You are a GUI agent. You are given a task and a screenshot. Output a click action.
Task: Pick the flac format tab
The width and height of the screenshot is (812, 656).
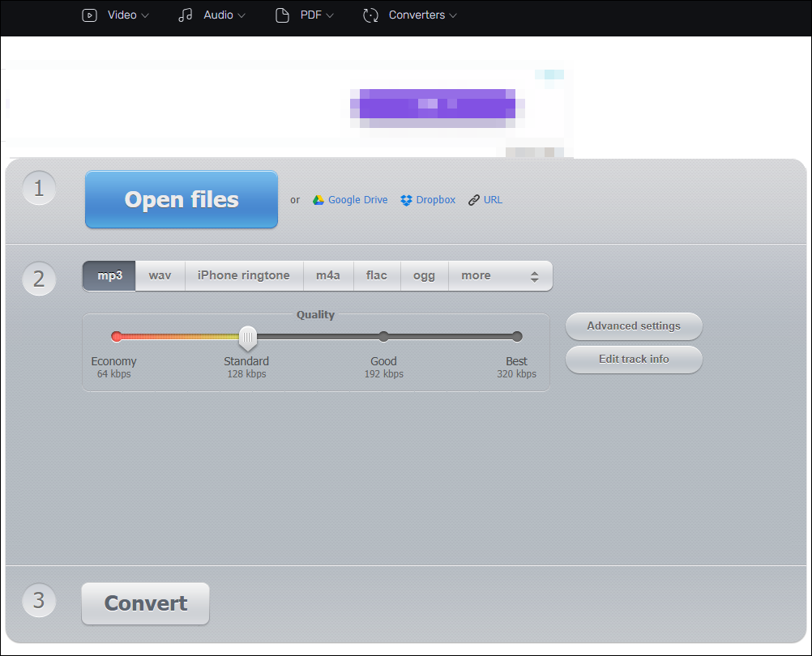(377, 275)
